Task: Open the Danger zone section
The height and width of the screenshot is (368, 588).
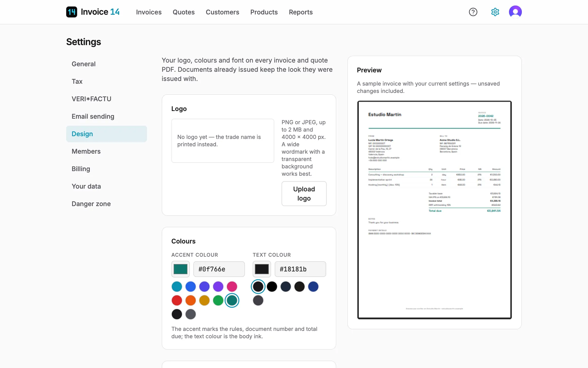Action: [x=107, y=204]
